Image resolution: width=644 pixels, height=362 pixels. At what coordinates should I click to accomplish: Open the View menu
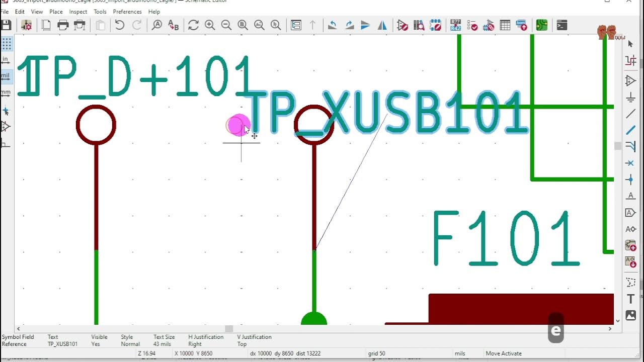click(37, 12)
